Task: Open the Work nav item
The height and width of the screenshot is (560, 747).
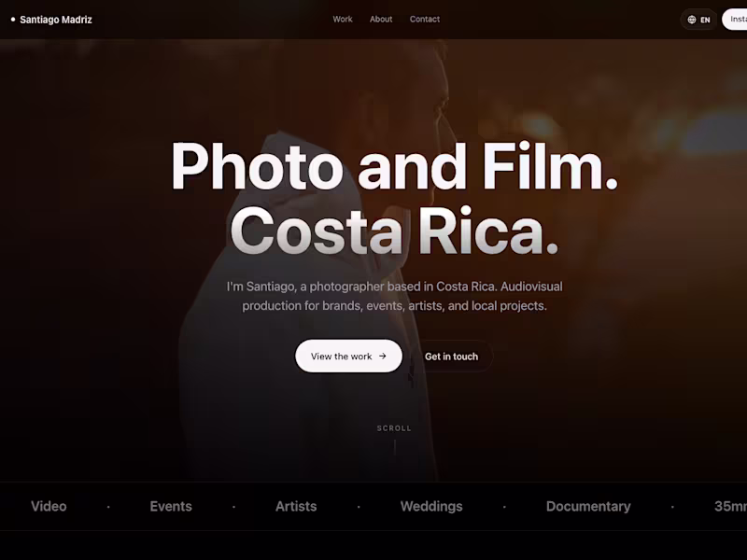Action: (x=343, y=19)
